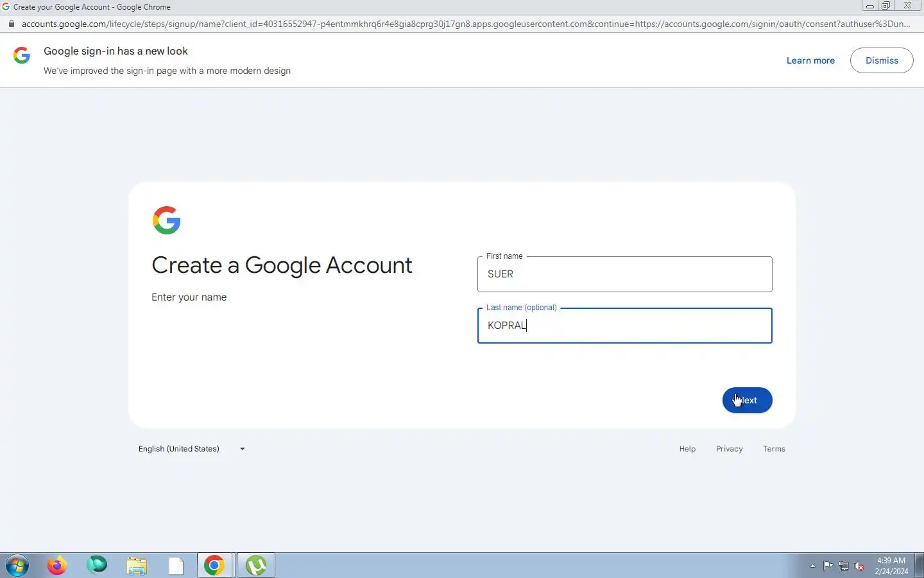Switch to Chrome in the taskbar
924x578 pixels.
click(214, 566)
